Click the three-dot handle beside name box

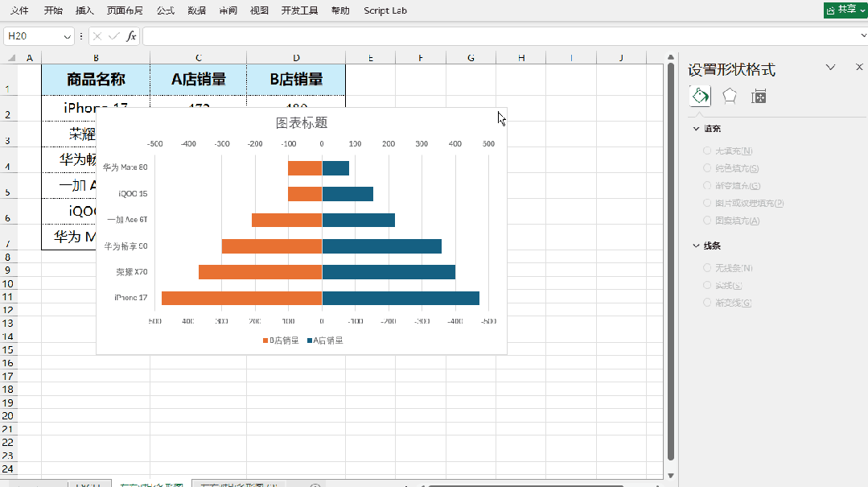[x=81, y=36]
